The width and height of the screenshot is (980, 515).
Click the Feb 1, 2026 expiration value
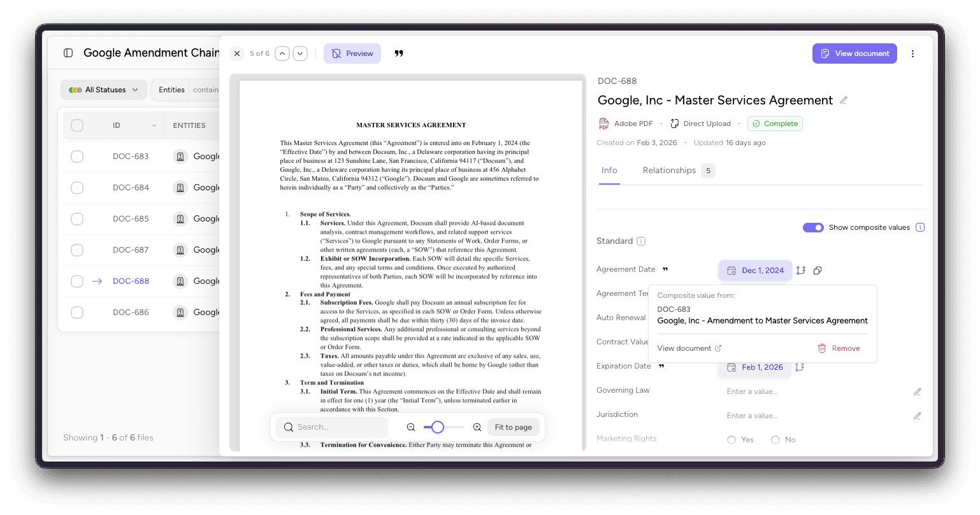coord(755,367)
